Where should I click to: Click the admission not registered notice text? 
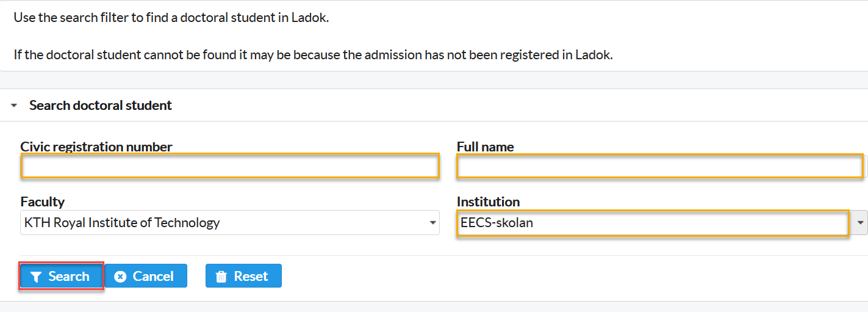[x=313, y=54]
